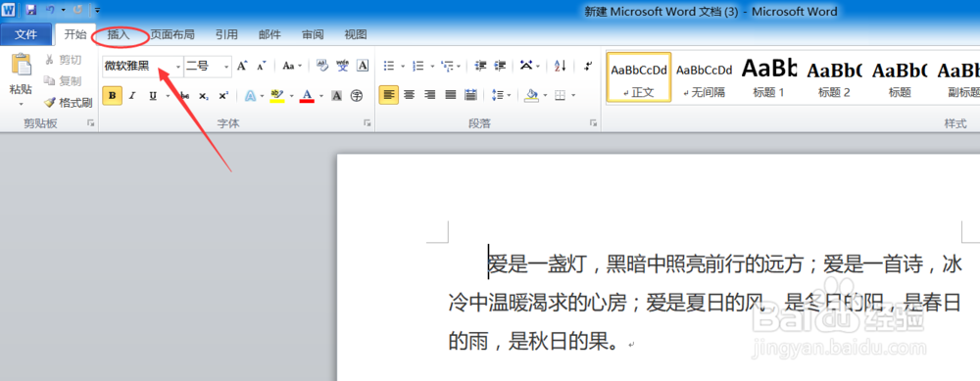Toggle Superscript formatting
980x381 pixels.
click(223, 96)
